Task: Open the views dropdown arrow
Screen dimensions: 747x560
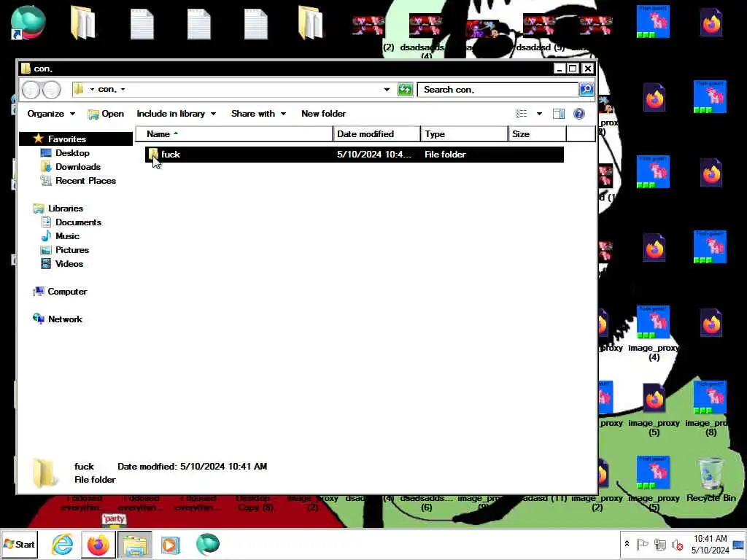Action: (539, 114)
